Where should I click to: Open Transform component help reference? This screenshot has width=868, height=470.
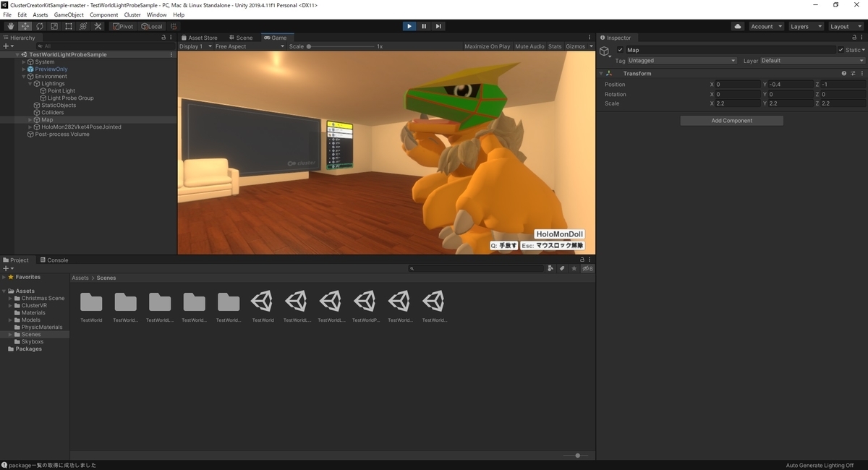tap(844, 73)
